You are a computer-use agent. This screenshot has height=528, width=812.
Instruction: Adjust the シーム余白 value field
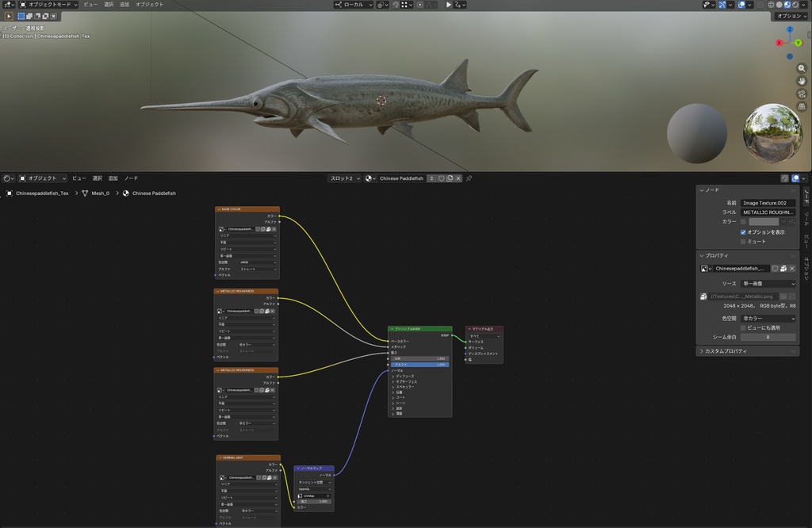[768, 337]
